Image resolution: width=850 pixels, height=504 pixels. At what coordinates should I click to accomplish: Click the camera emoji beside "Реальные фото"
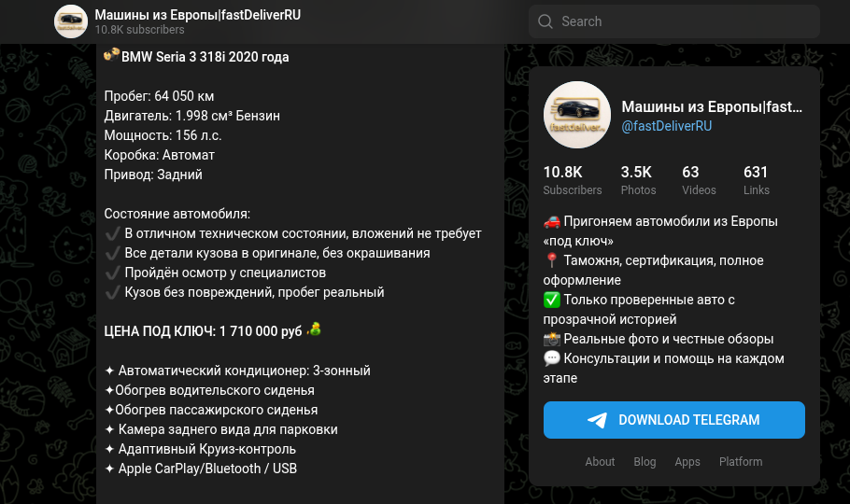pos(552,339)
